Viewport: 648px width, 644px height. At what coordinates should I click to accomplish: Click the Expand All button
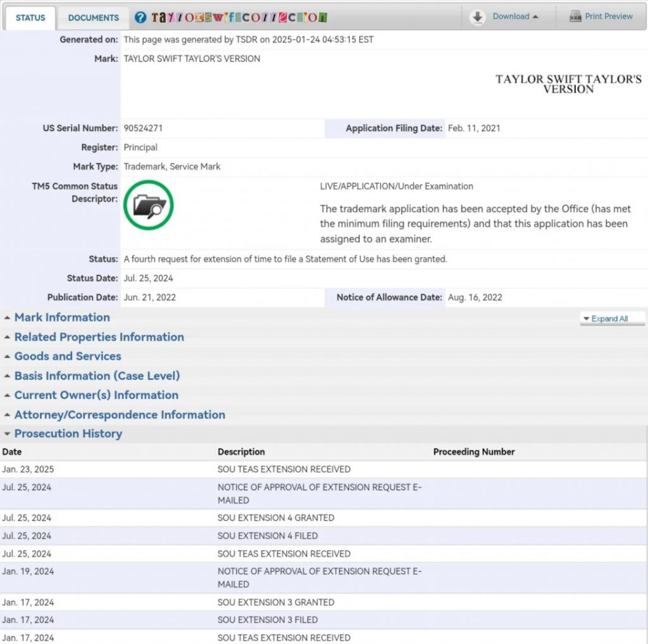613,319
